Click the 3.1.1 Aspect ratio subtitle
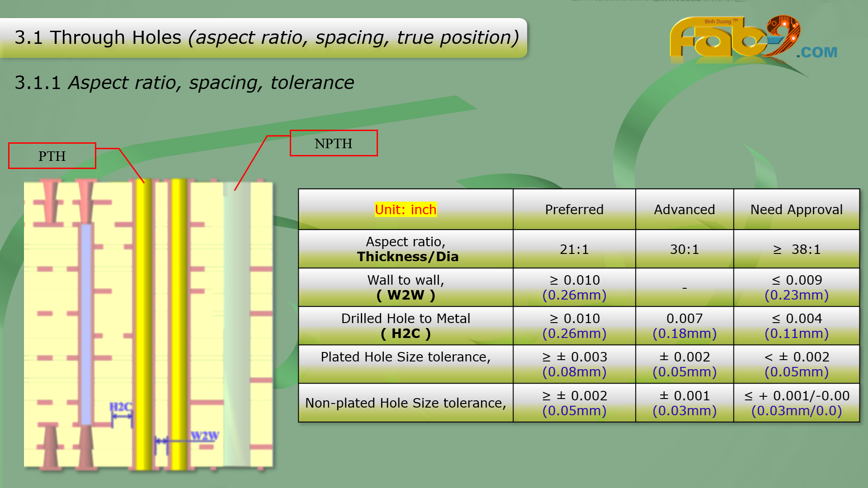The image size is (868, 488). pyautogui.click(x=184, y=83)
